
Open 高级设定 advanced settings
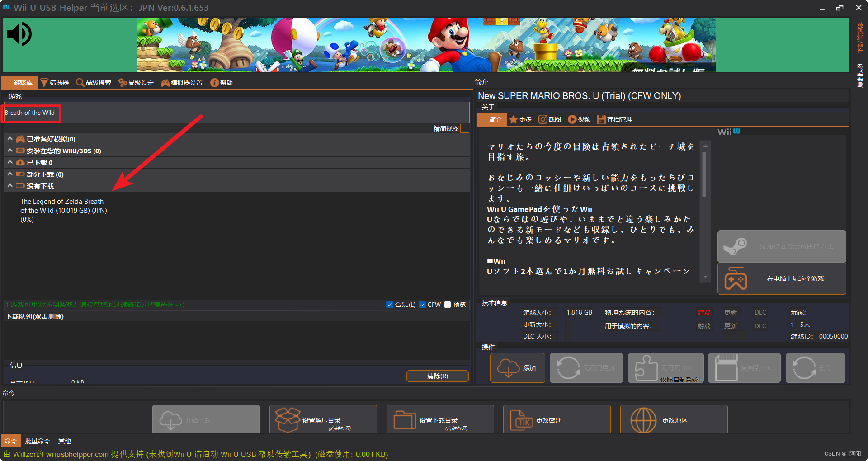pyautogui.click(x=136, y=83)
